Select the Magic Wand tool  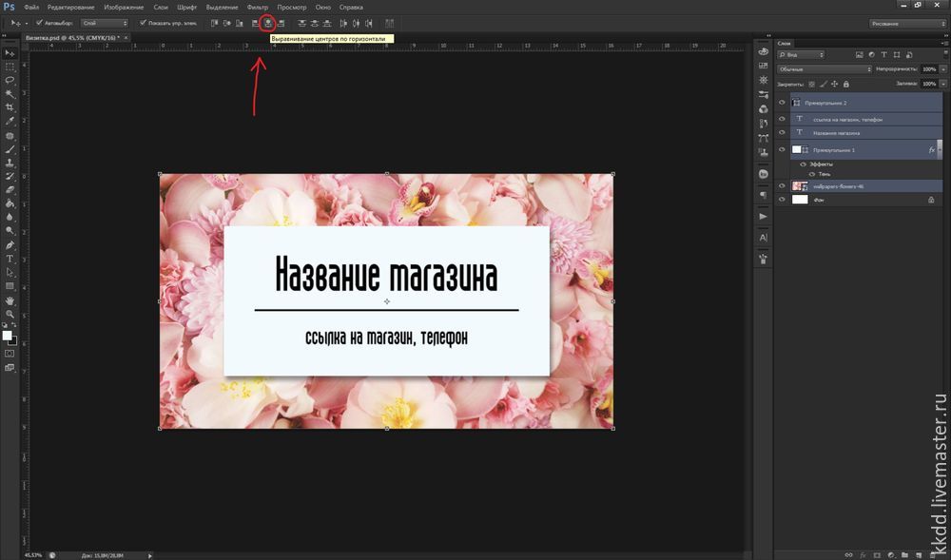(10, 94)
